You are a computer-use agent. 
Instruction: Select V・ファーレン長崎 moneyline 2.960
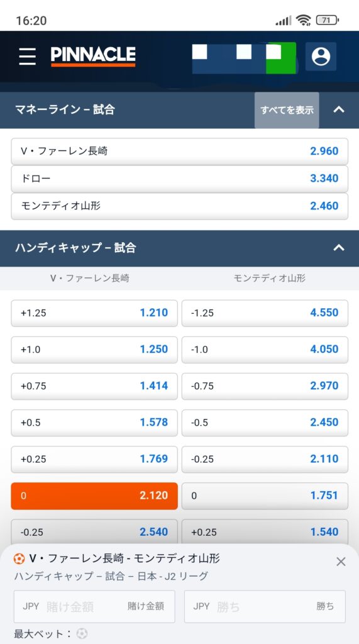pos(180,151)
